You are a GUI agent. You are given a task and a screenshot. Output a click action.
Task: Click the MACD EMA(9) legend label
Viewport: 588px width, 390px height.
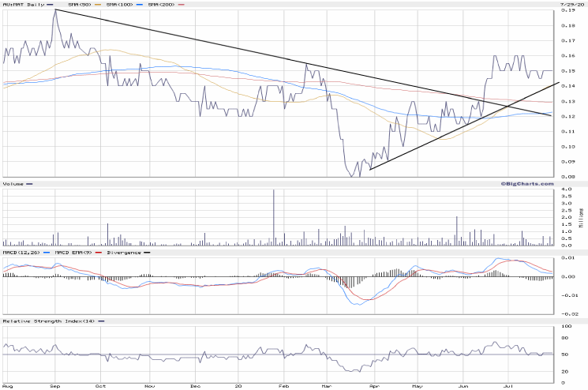coord(73,253)
